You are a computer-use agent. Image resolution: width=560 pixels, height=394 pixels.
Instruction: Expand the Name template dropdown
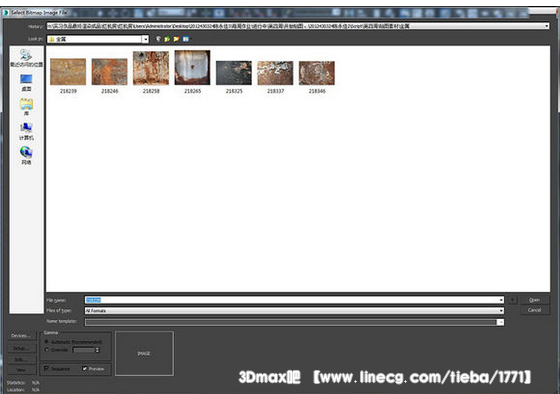point(500,322)
